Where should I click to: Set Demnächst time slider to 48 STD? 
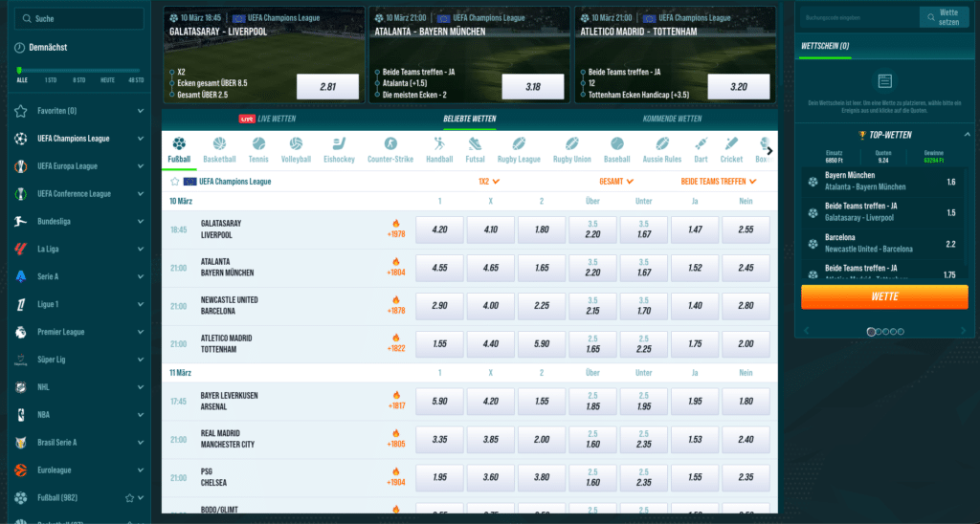tap(136, 80)
